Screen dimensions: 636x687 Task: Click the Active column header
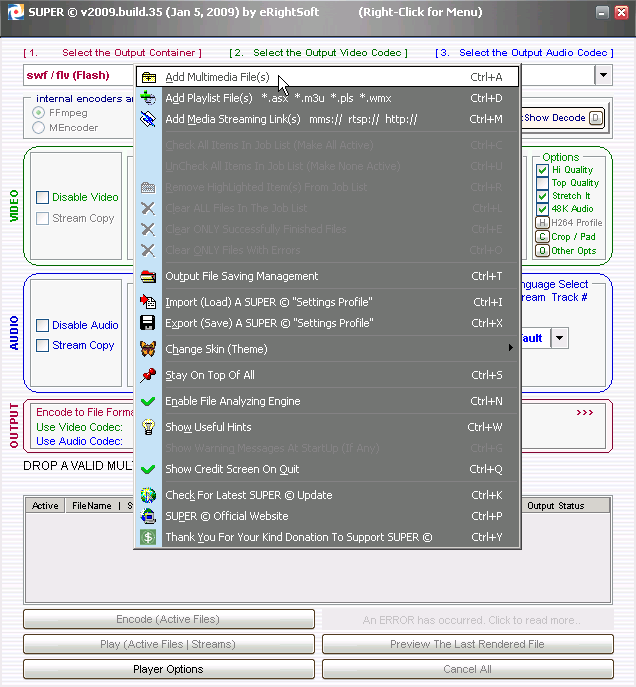point(45,506)
